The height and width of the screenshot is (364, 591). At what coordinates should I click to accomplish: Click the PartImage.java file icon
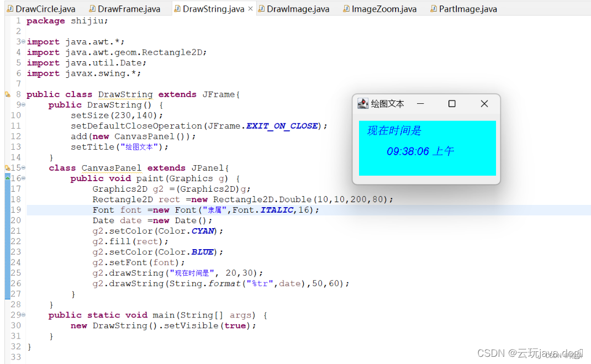pos(434,8)
